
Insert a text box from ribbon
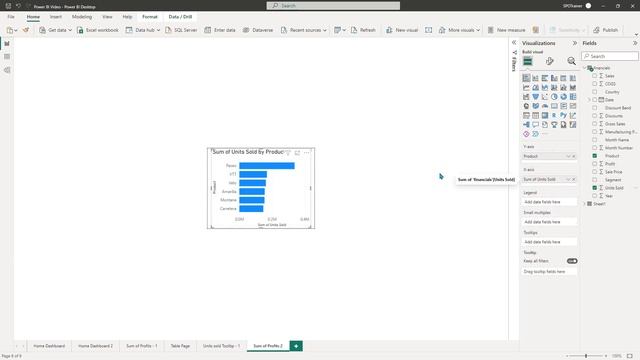click(429, 30)
